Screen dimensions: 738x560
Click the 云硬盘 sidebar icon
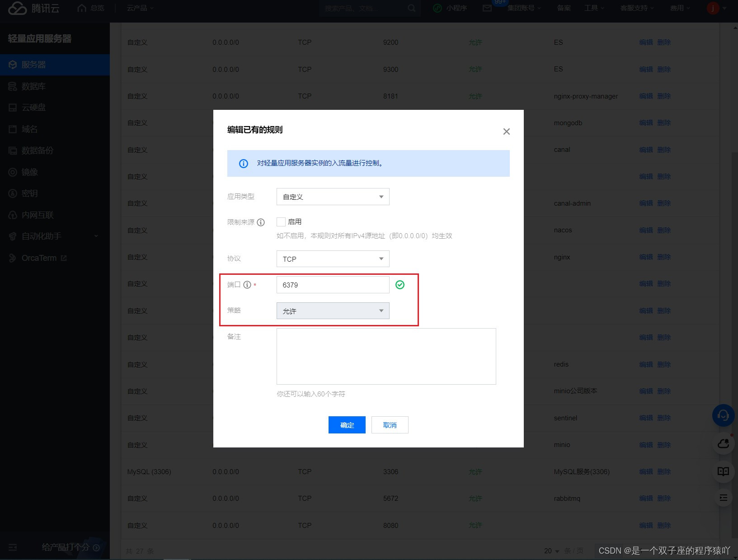point(13,108)
